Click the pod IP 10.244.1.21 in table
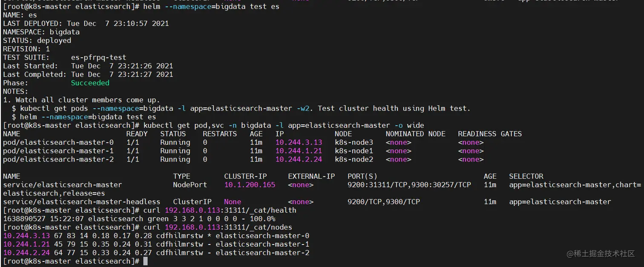644x267 pixels. click(299, 151)
